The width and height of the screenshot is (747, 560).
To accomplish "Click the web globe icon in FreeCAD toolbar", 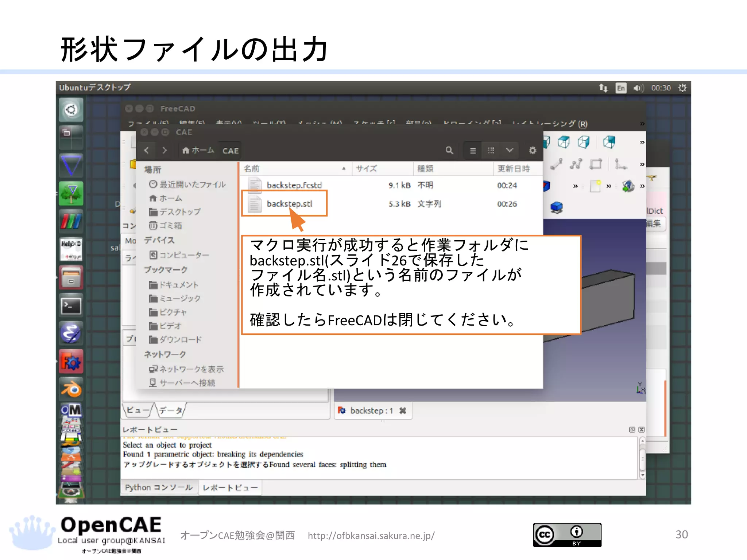I will tap(628, 186).
